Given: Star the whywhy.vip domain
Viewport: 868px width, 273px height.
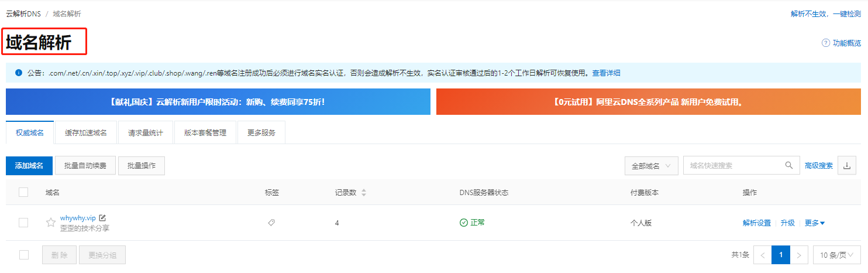Looking at the screenshot, I should [x=51, y=223].
